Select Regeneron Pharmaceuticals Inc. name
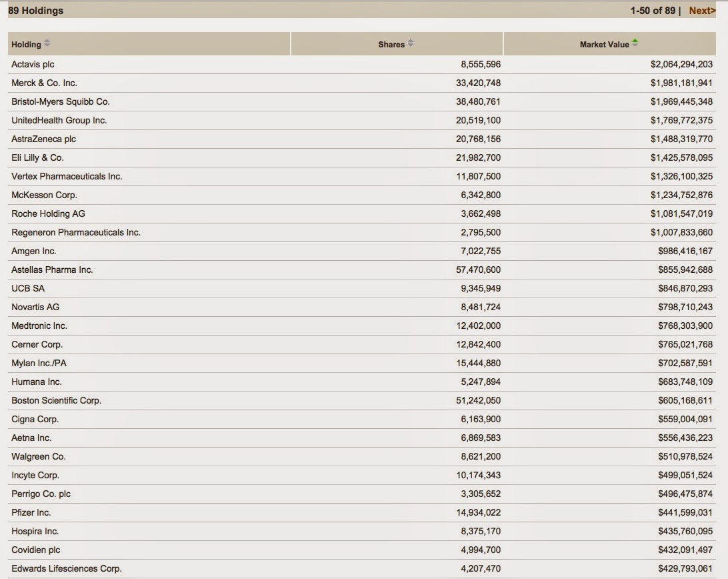The width and height of the screenshot is (728, 579). point(76,232)
